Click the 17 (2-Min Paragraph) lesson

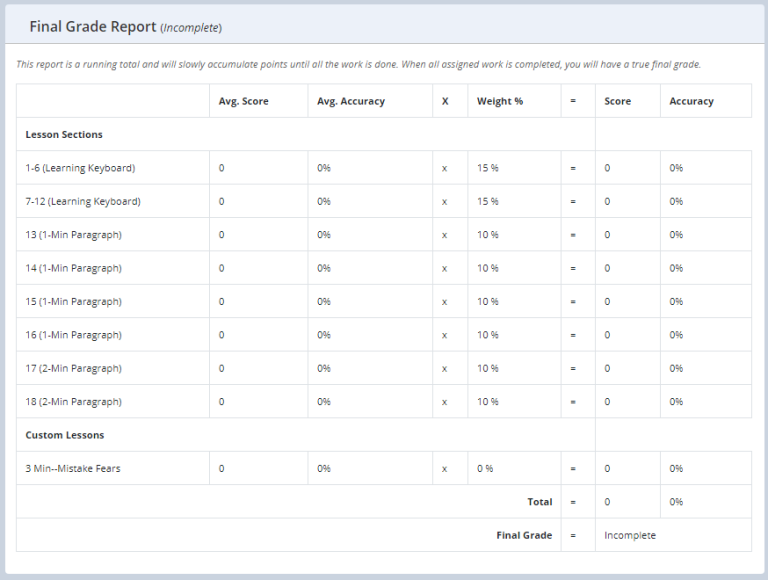click(x=73, y=368)
